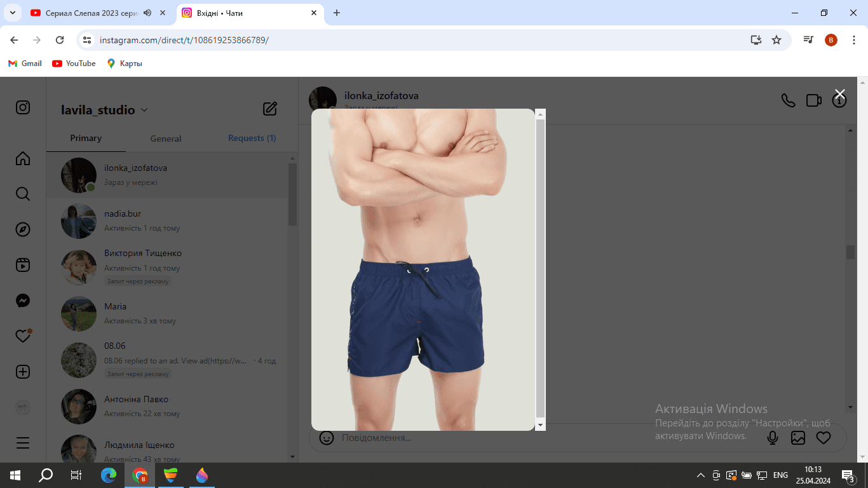Start an audio call with ilonka_izofatova
Screen dimensions: 868x488
[x=788, y=100]
